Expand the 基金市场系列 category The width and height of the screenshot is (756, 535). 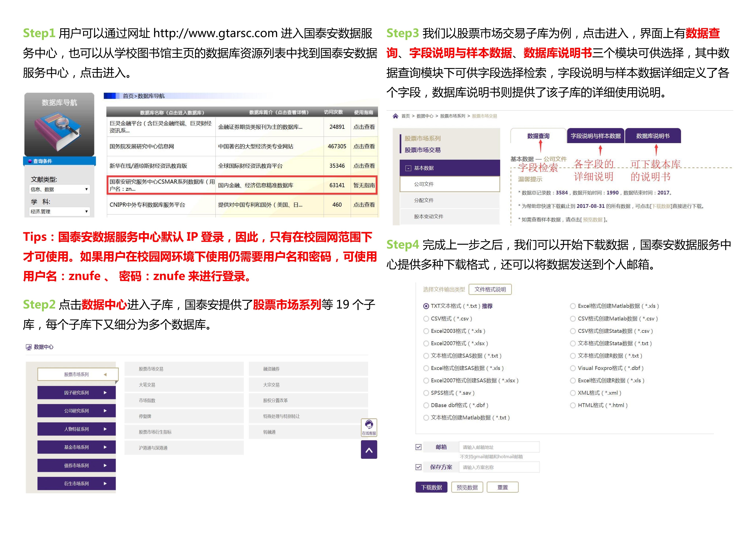(76, 447)
